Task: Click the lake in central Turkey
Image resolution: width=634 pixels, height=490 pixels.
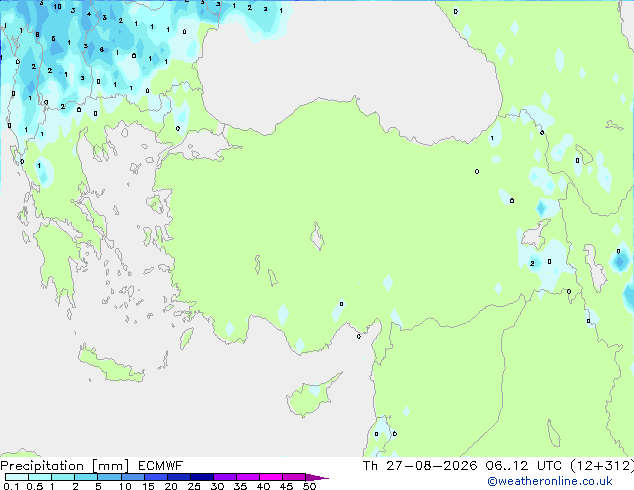Action: point(317,236)
